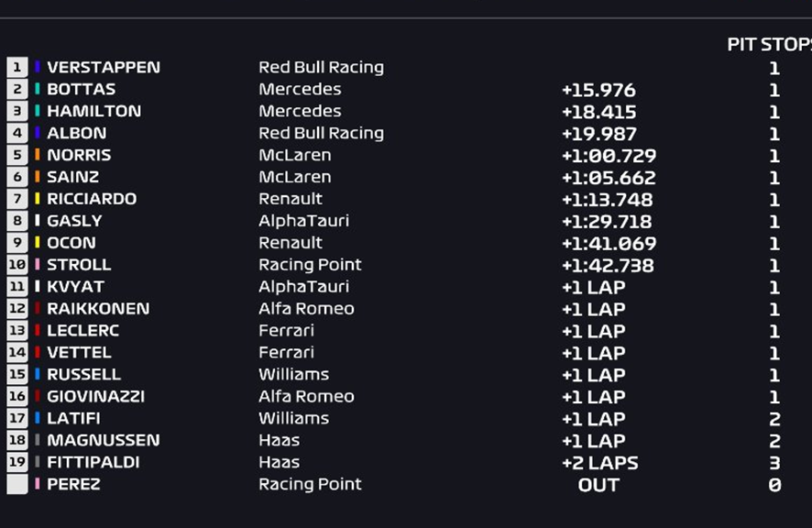
Task: Click team name Ferrari next to LECLERC
Action: click(286, 331)
